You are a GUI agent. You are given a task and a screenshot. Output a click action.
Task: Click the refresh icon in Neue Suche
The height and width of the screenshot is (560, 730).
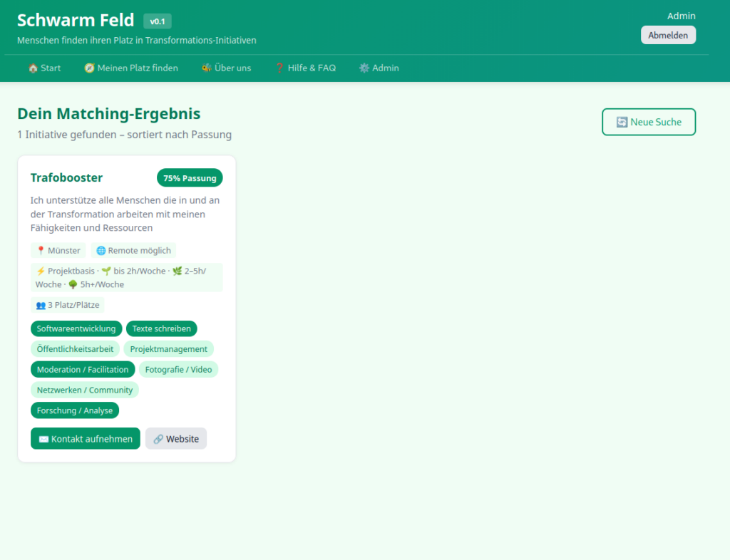pyautogui.click(x=622, y=122)
